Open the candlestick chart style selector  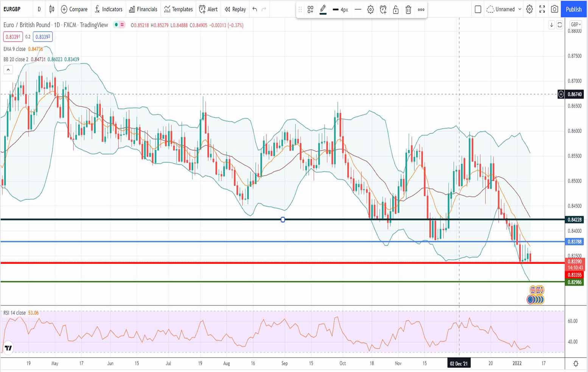(x=52, y=9)
